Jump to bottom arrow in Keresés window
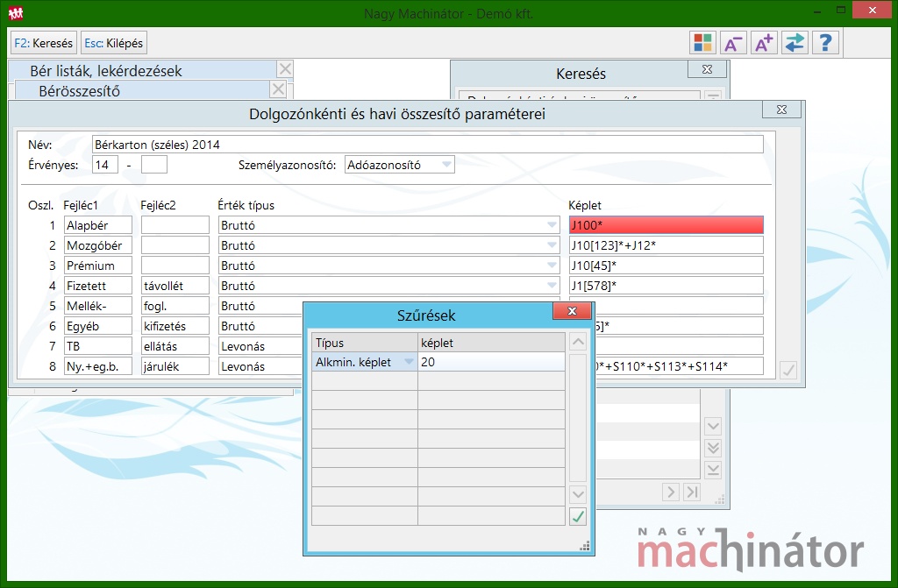898x588 pixels. pyautogui.click(x=713, y=470)
